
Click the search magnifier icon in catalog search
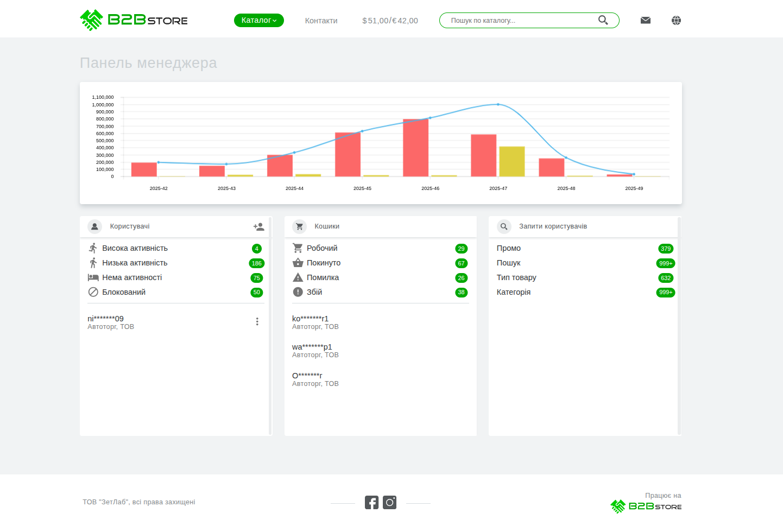click(x=603, y=20)
